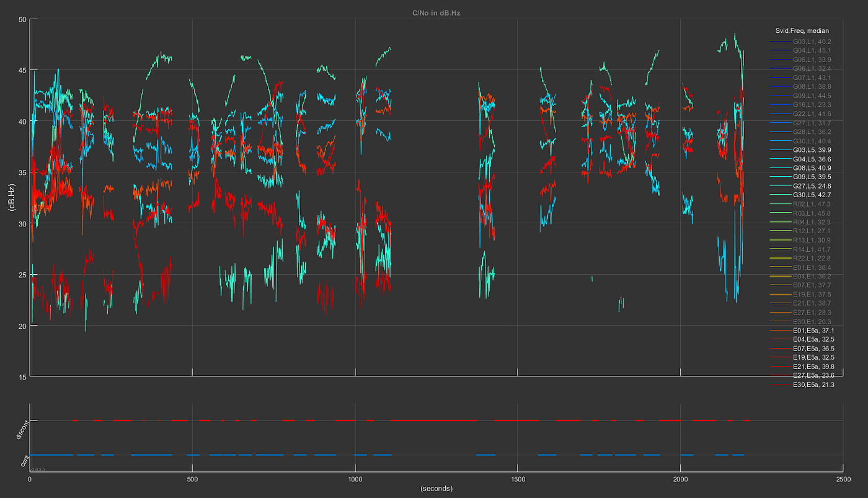The height and width of the screenshot is (498, 868).
Task: Click the teal line sample beside G30,L5
Action: click(x=780, y=195)
